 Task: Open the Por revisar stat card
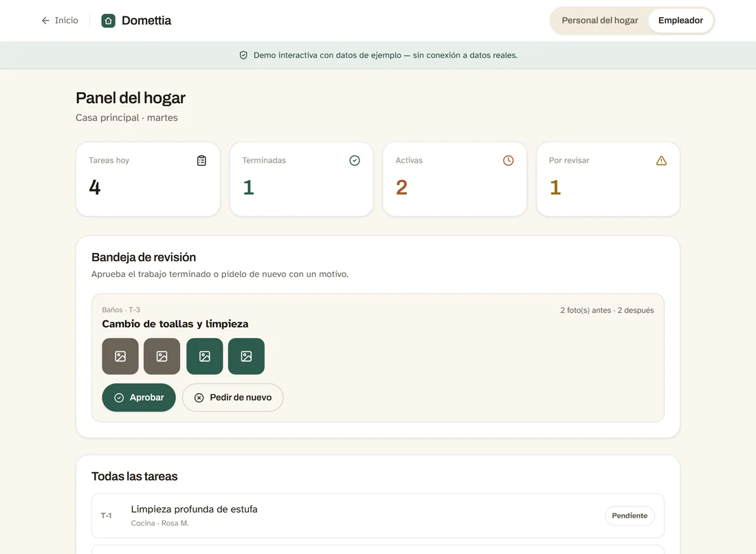tap(608, 179)
